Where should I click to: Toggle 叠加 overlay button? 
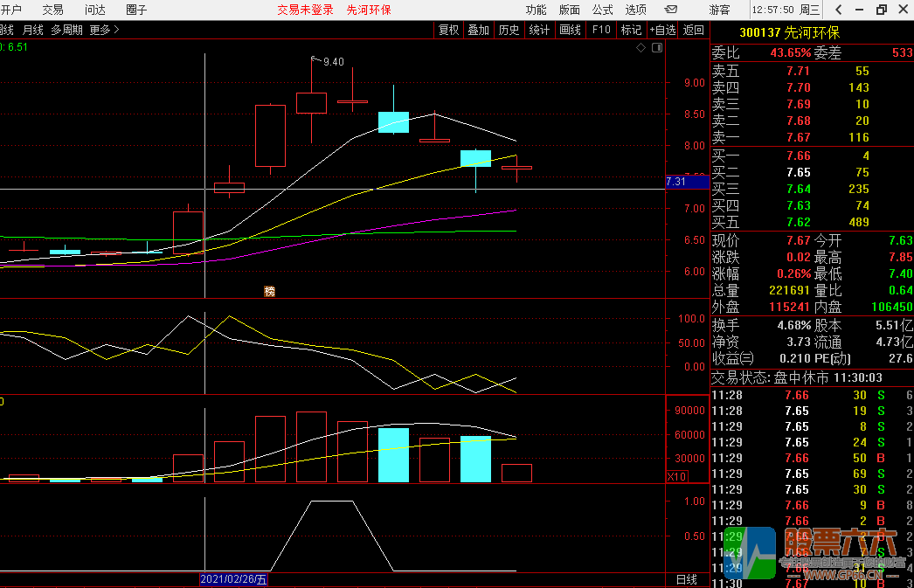click(x=478, y=30)
